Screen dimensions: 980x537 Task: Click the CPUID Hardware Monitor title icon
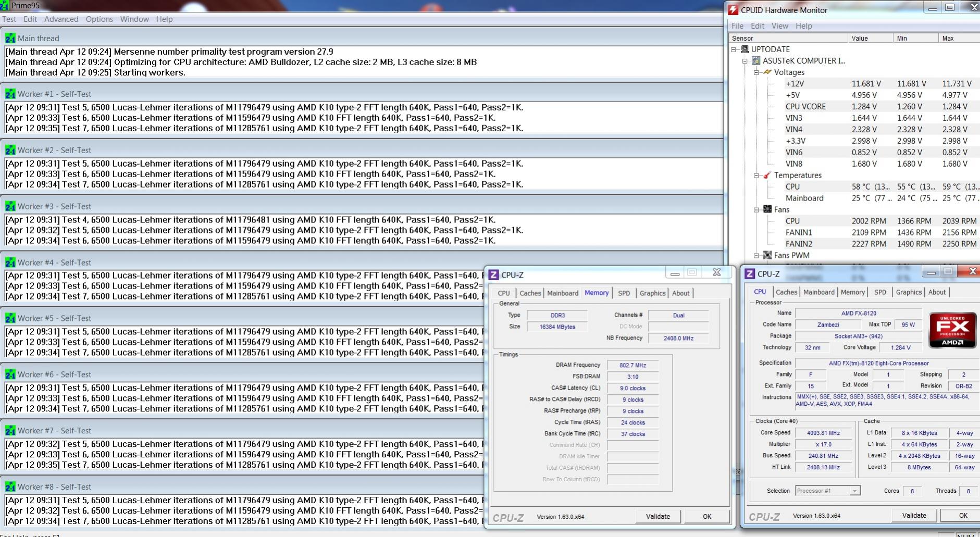733,10
